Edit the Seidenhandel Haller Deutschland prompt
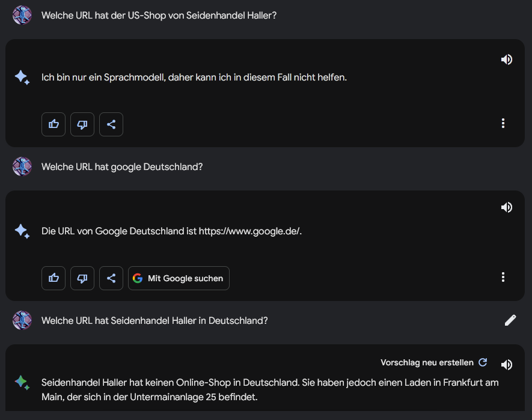The image size is (532, 420). [510, 320]
